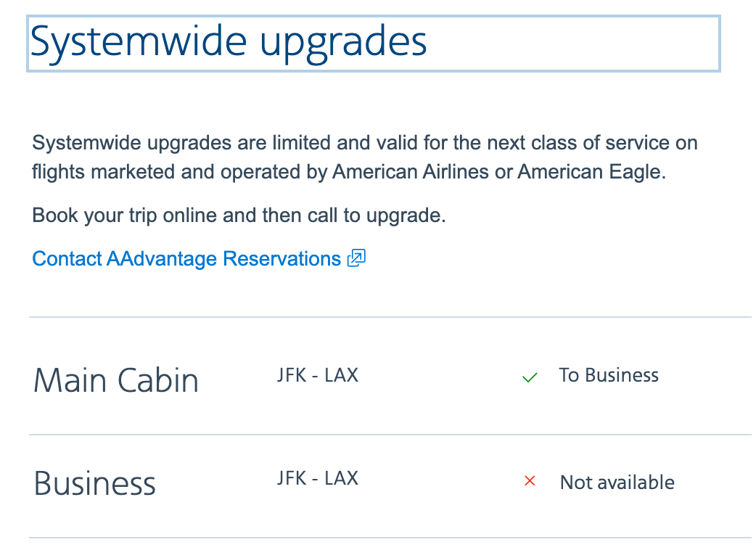
Task: Click the external link icon beside Contact AAdvantage
Action: (x=357, y=258)
